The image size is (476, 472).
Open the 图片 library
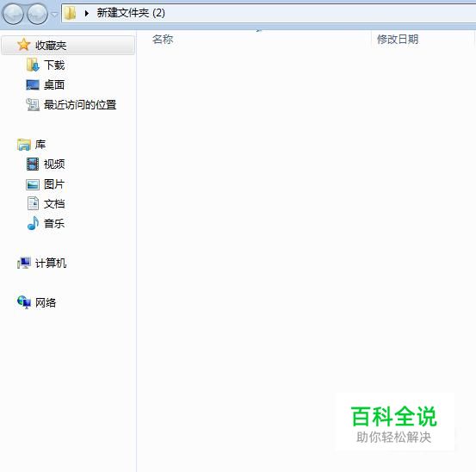tap(54, 184)
